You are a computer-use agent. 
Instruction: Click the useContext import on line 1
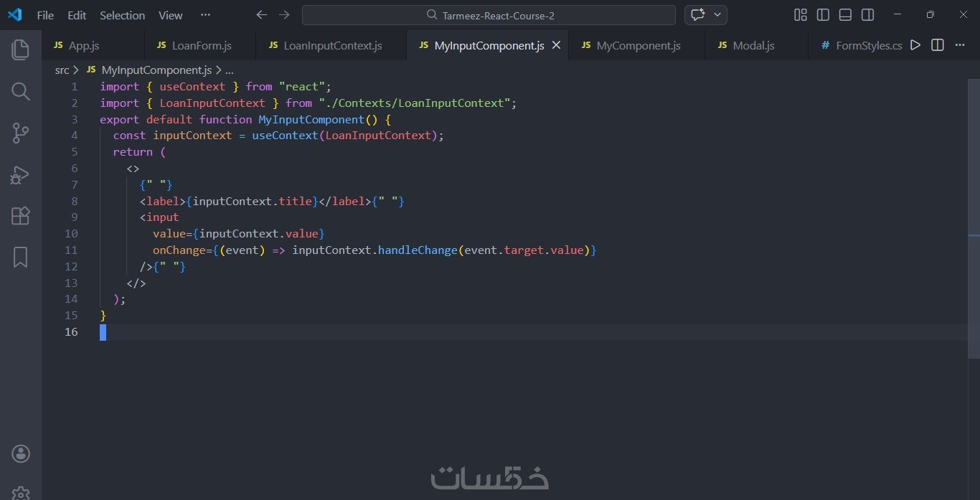(192, 87)
